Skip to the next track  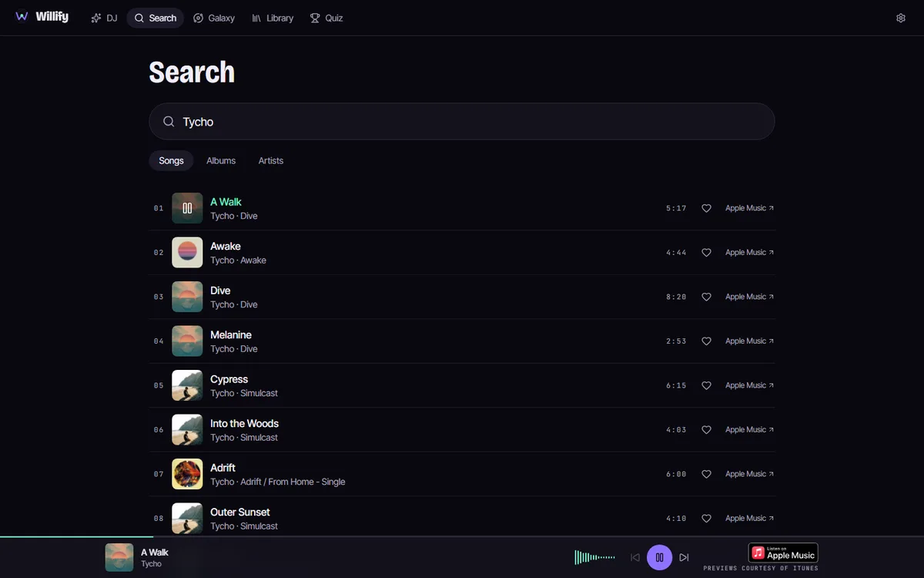coord(684,557)
